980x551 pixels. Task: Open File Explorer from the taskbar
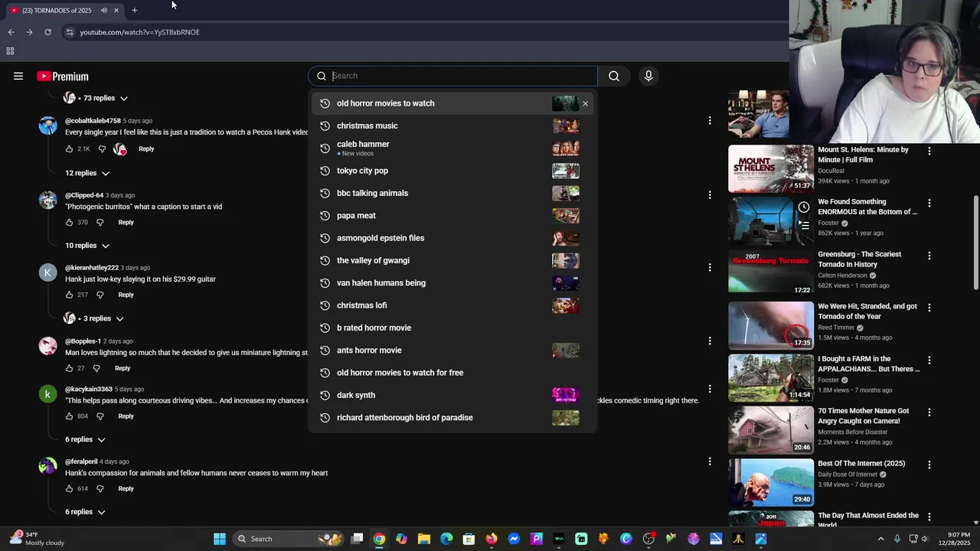(424, 539)
